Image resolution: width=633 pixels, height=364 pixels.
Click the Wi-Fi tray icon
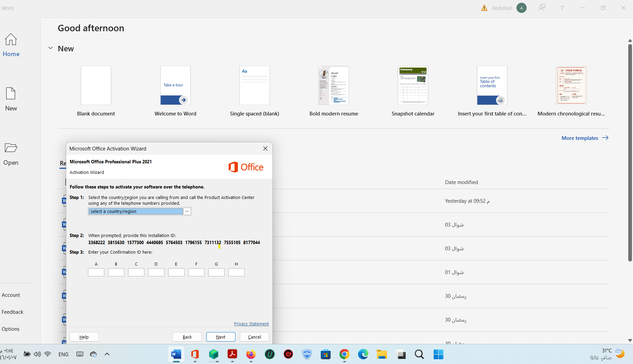click(x=48, y=354)
